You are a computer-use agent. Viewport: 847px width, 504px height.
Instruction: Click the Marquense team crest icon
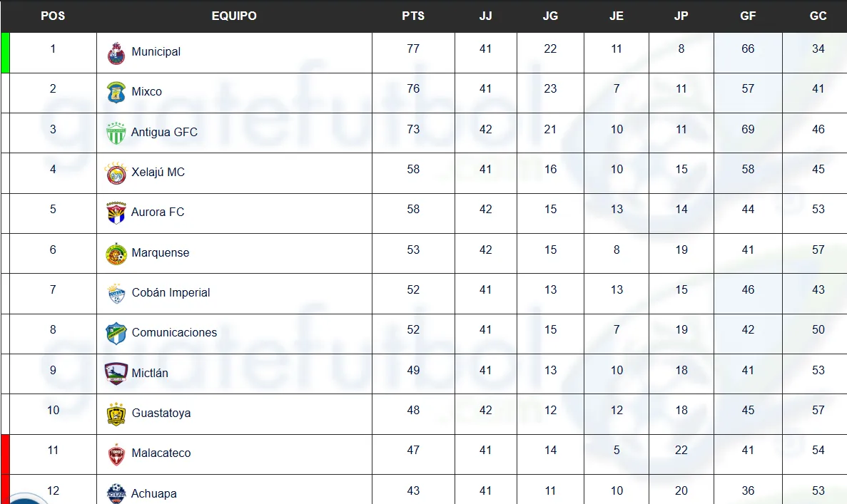pyautogui.click(x=116, y=253)
